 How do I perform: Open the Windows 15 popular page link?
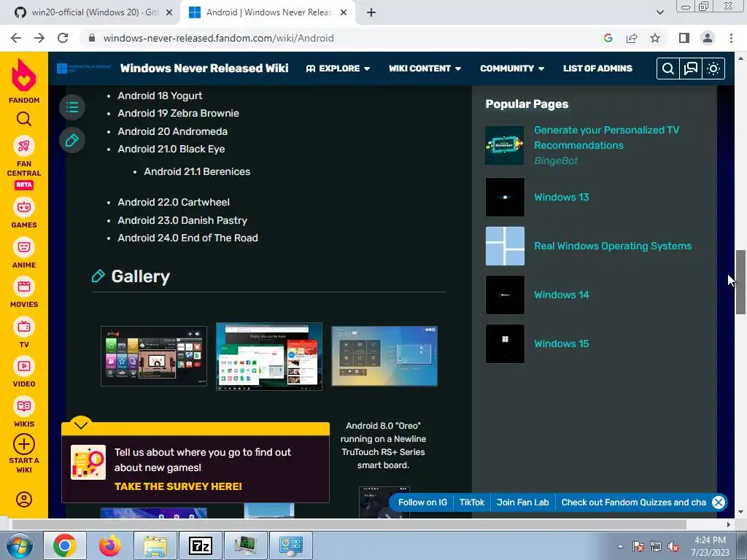pyautogui.click(x=561, y=344)
